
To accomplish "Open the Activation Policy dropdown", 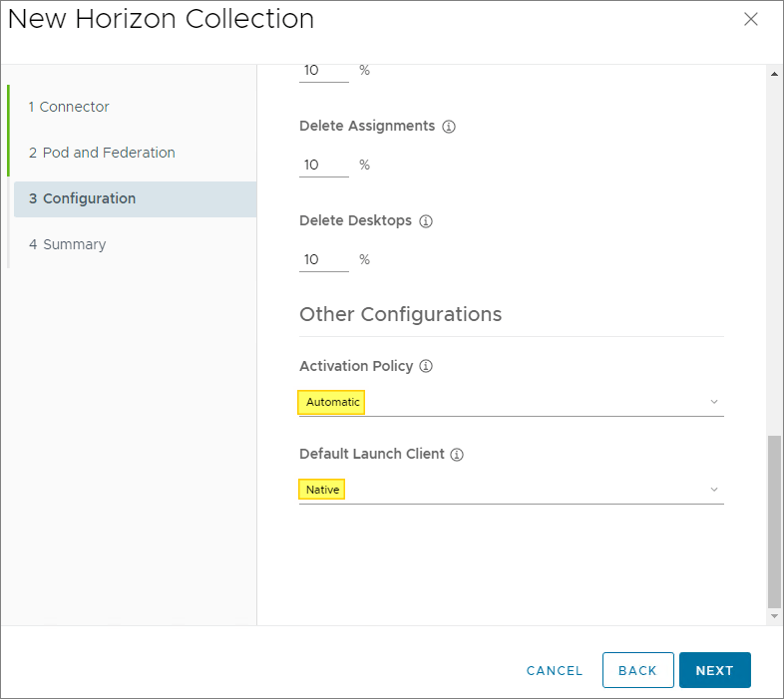I will (x=511, y=402).
